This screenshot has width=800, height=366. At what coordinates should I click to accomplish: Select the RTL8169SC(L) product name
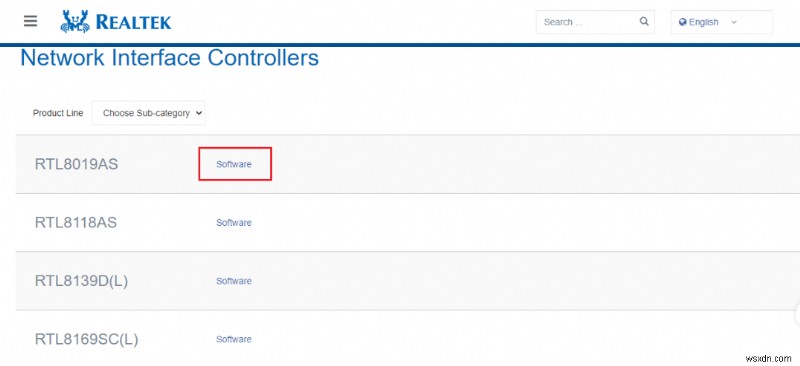coord(86,339)
